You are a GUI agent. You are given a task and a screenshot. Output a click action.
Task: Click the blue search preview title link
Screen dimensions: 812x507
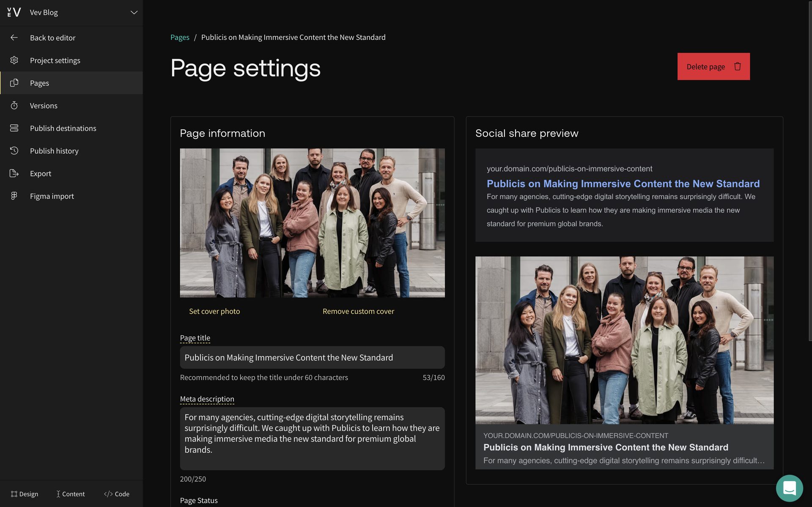(623, 184)
